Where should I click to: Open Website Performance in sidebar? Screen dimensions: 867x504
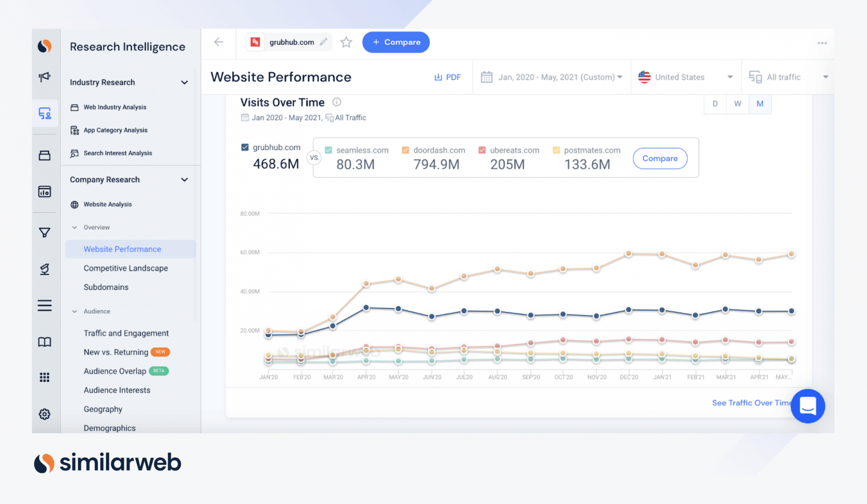pyautogui.click(x=130, y=249)
